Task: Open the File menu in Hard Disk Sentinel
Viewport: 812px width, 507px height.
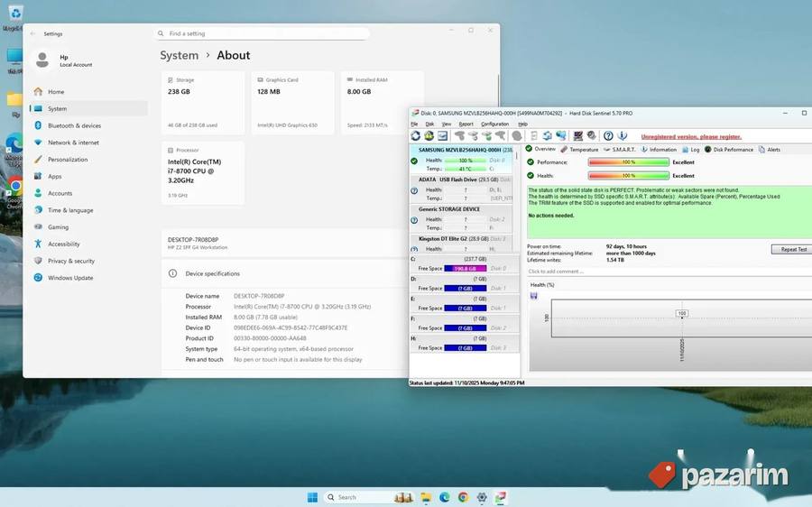Action: [x=414, y=124]
